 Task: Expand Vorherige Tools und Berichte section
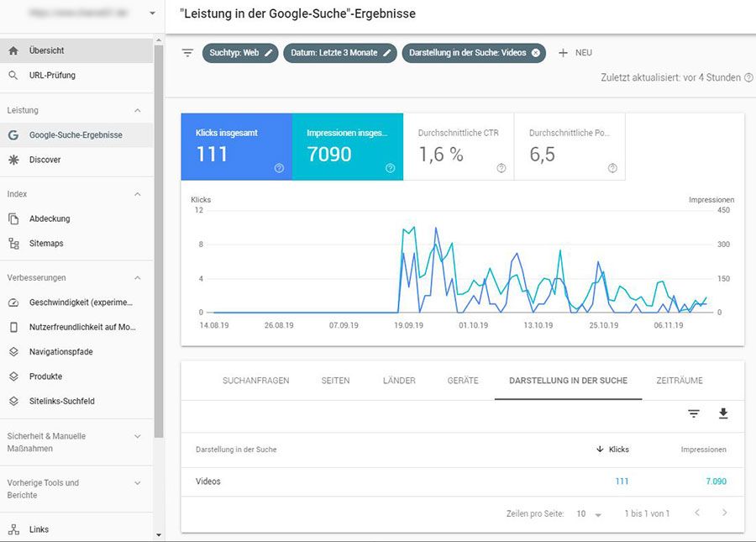(138, 483)
